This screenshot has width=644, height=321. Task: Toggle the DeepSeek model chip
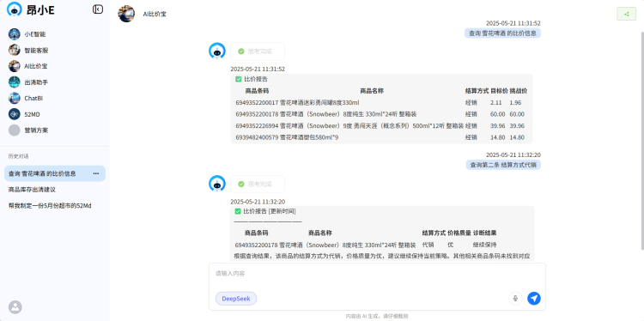click(x=236, y=299)
